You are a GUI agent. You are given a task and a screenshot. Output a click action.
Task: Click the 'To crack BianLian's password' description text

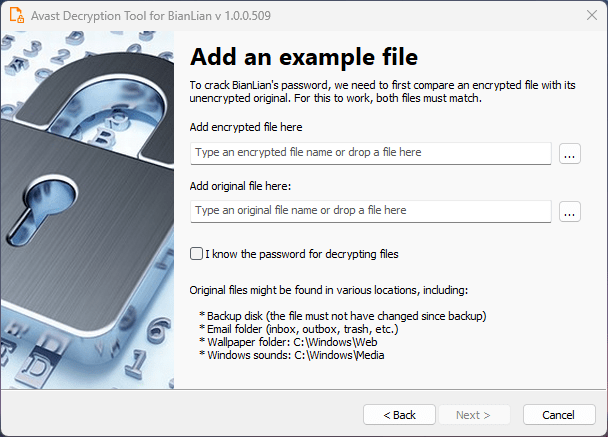point(382,92)
